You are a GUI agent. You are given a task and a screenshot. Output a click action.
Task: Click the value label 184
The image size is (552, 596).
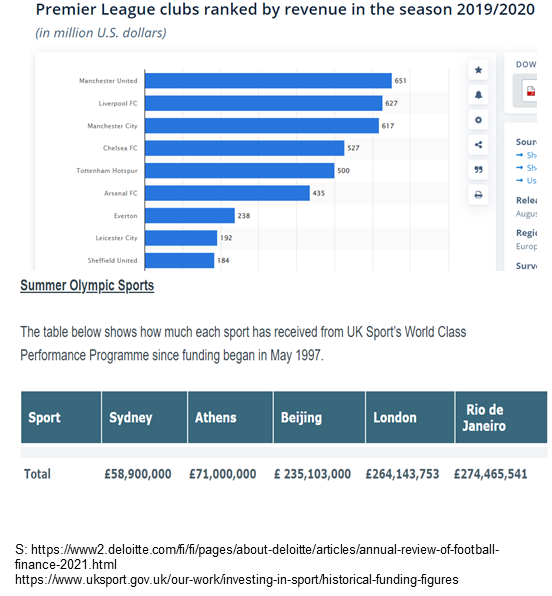pyautogui.click(x=223, y=260)
